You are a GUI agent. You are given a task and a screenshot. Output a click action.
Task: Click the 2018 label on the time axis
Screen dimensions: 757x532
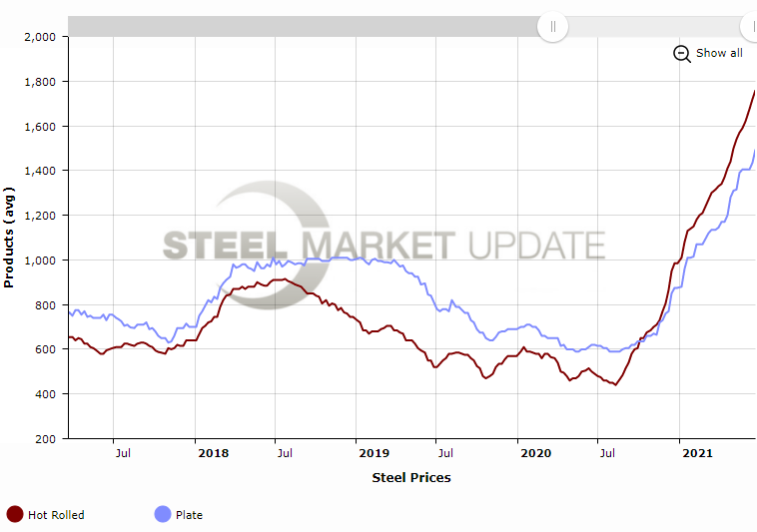tap(213, 453)
